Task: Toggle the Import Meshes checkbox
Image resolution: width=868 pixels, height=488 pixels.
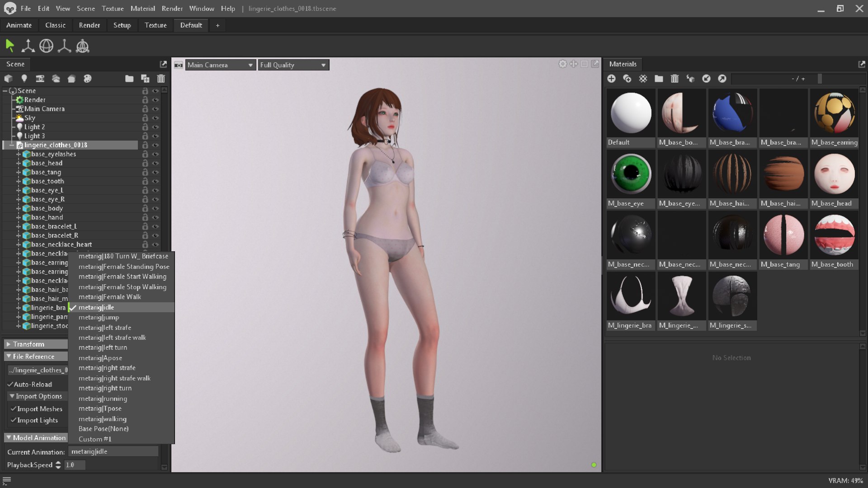Action: point(13,408)
